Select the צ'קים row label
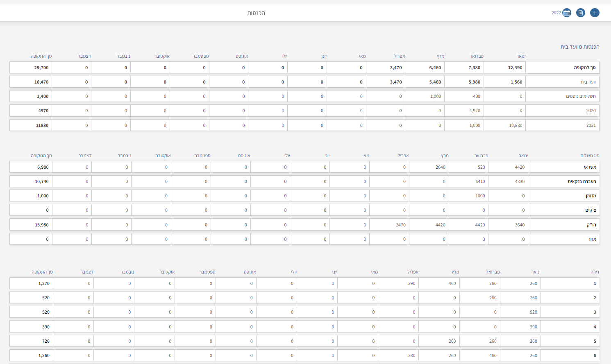The height and width of the screenshot is (364, 611). [x=591, y=210]
